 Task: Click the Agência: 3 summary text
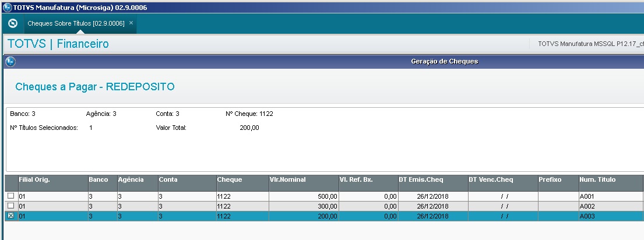(101, 114)
